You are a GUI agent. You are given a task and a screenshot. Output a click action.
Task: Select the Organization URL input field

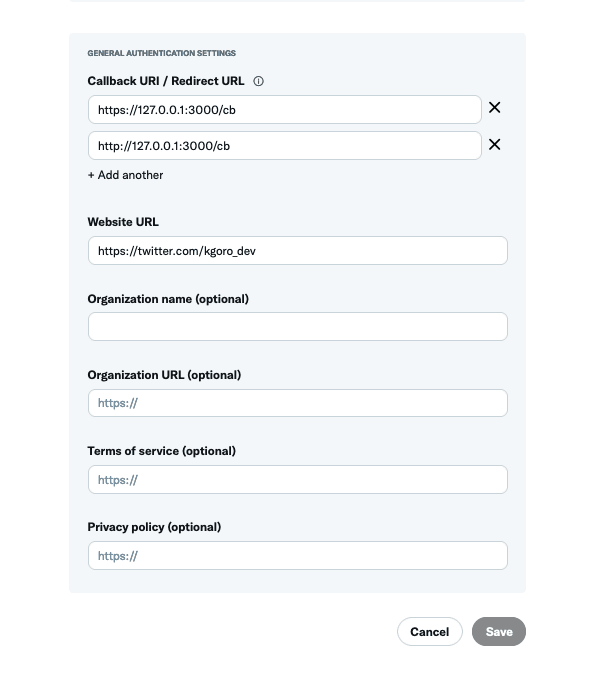click(298, 403)
